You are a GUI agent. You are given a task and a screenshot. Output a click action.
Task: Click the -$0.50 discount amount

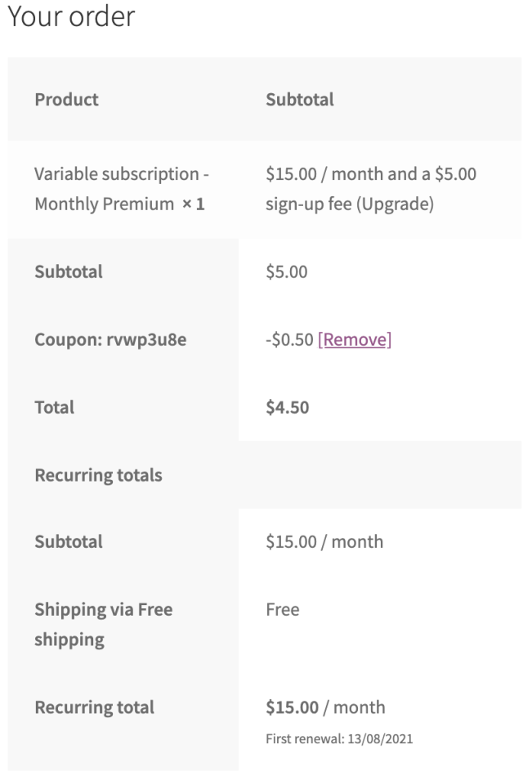pos(289,339)
